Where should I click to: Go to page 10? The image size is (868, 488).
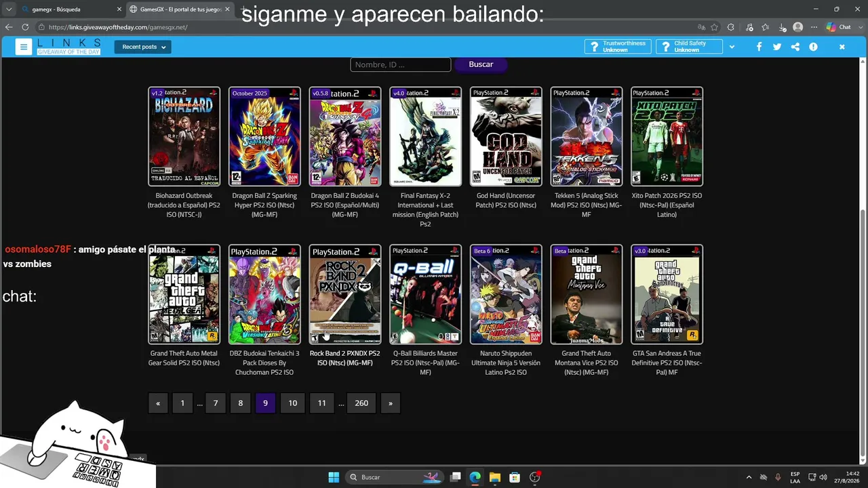pyautogui.click(x=293, y=403)
